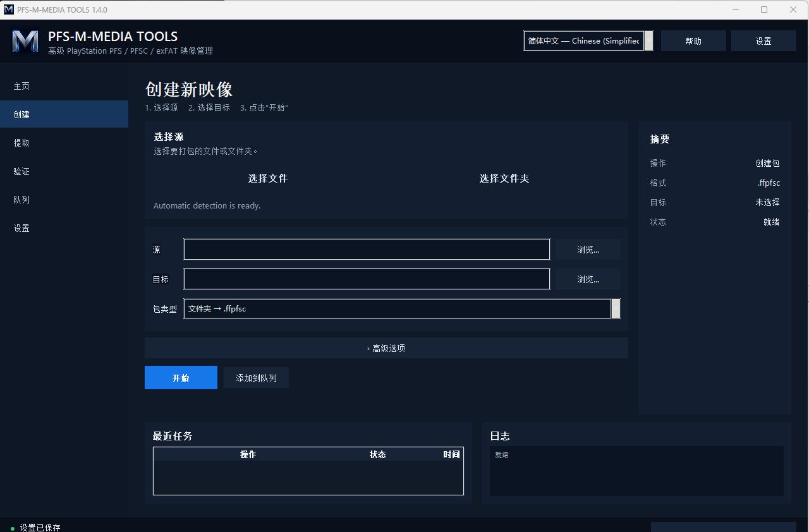The image size is (809, 532).
Task: Click the '2. 选择目标' step label
Action: [209, 108]
